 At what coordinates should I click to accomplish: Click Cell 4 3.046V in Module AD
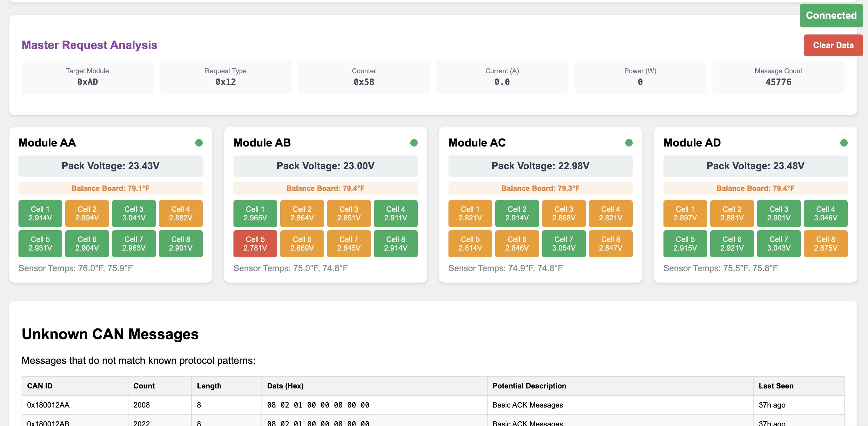coord(825,213)
